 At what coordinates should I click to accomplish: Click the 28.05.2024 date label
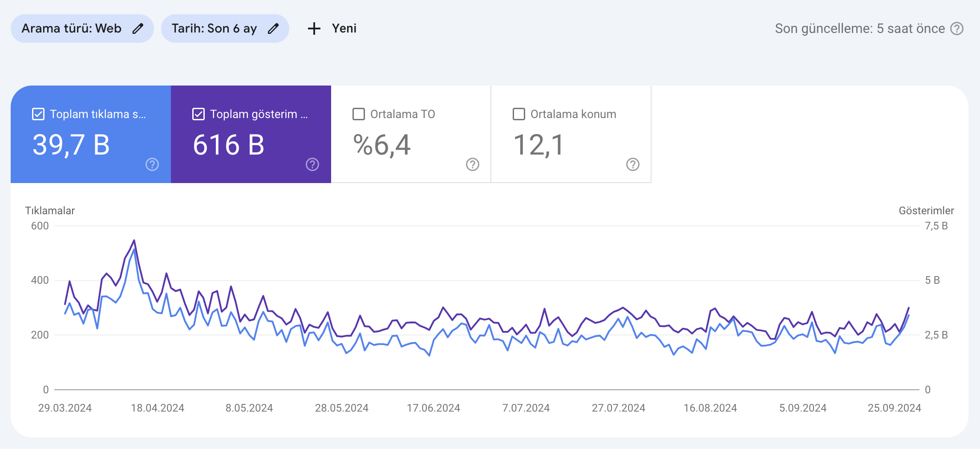click(x=342, y=408)
